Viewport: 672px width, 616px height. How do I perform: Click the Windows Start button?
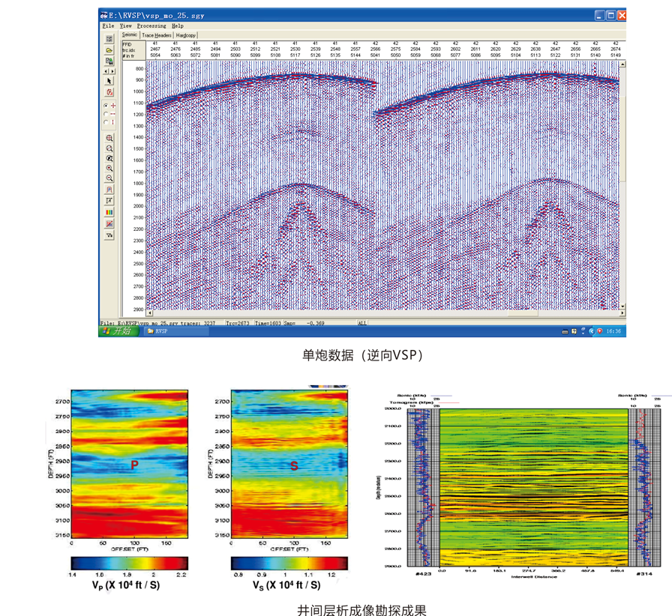[x=118, y=330]
